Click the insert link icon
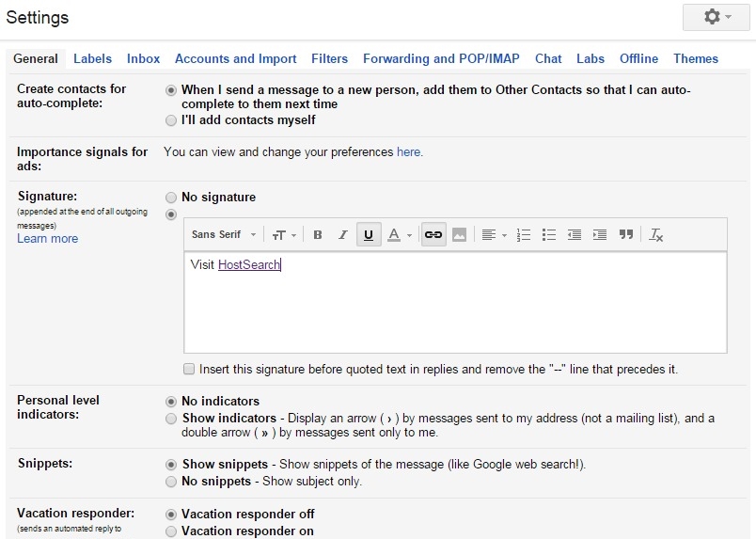The width and height of the screenshot is (756, 539). 433,235
